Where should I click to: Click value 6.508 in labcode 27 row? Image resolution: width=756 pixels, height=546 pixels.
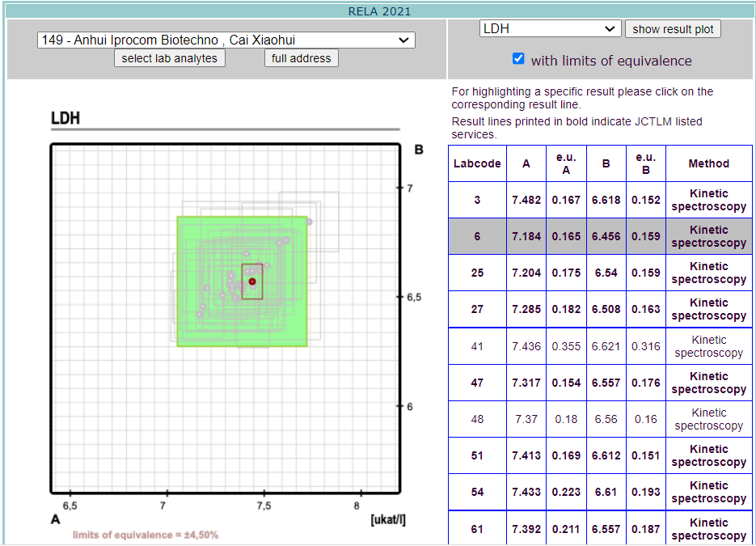pos(606,309)
